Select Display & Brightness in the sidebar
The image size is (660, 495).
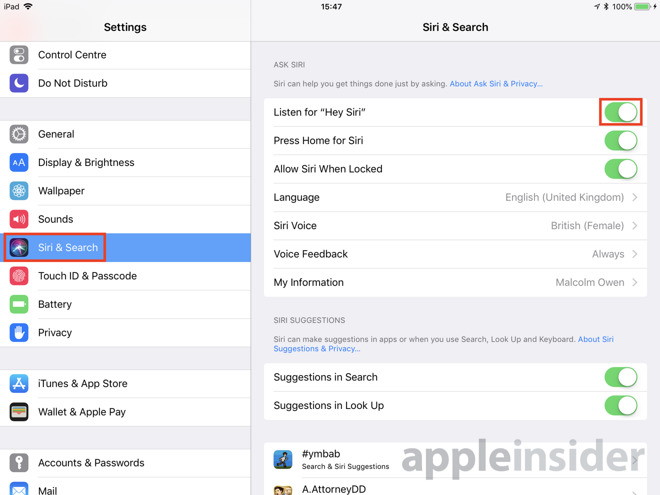pos(125,162)
